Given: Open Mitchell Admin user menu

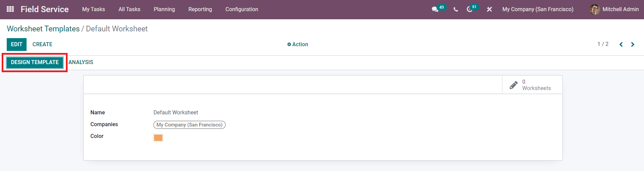Looking at the screenshot, I should coord(614,9).
